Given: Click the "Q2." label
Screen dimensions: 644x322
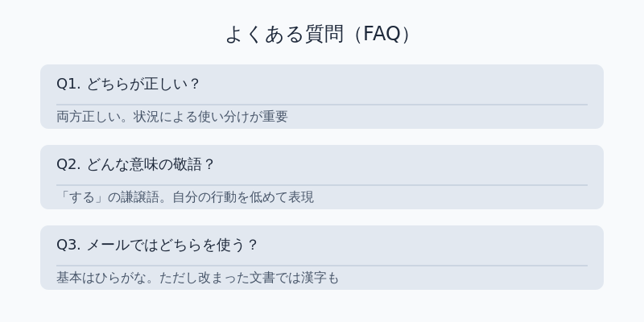Looking at the screenshot, I should pos(68,164).
